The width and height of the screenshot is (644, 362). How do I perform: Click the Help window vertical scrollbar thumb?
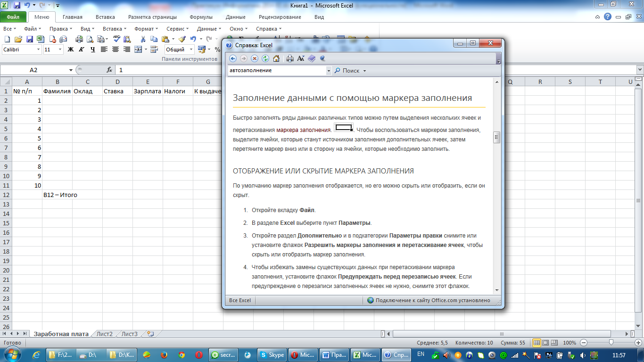[496, 138]
